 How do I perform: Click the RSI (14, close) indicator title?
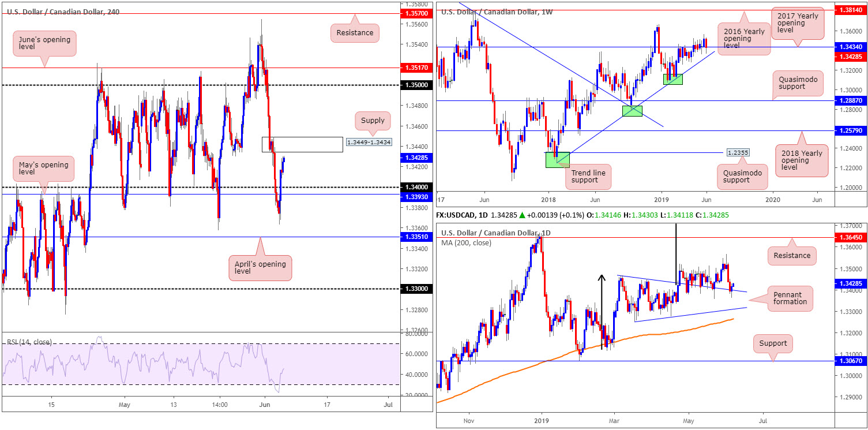(x=27, y=342)
